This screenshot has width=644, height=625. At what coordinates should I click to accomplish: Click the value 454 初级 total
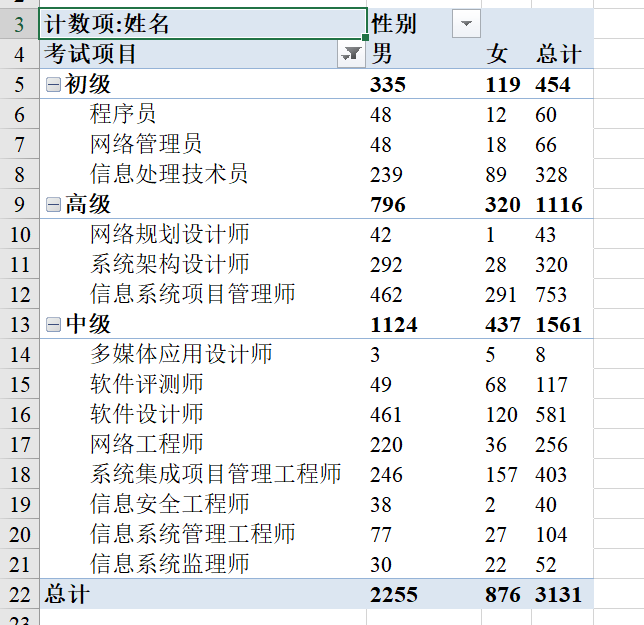click(x=553, y=85)
